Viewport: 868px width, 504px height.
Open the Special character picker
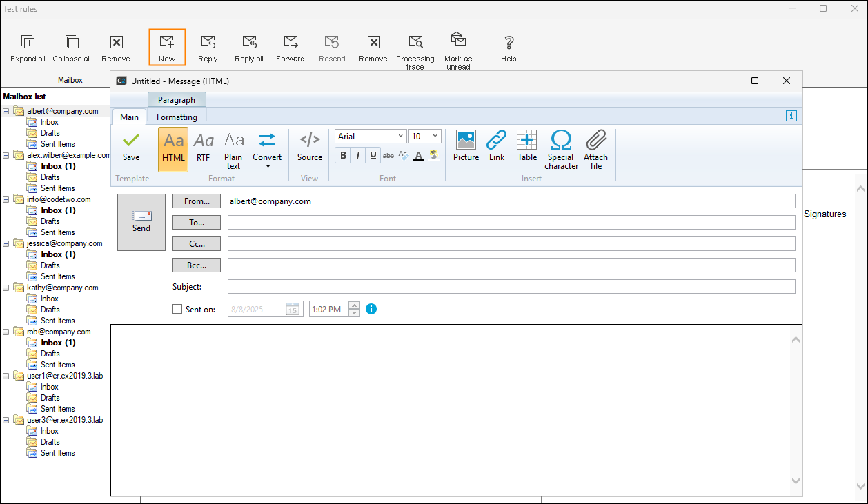561,141
